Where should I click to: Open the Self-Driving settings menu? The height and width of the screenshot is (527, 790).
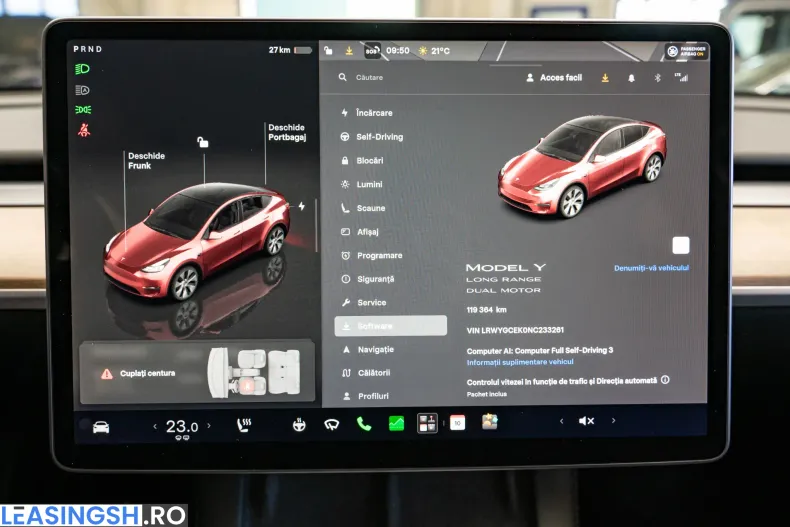pyautogui.click(x=372, y=137)
